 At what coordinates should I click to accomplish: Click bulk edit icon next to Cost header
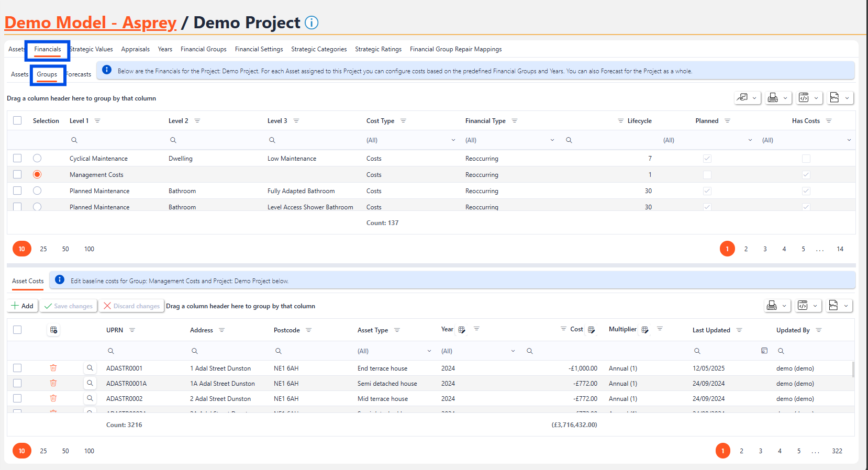pyautogui.click(x=591, y=330)
